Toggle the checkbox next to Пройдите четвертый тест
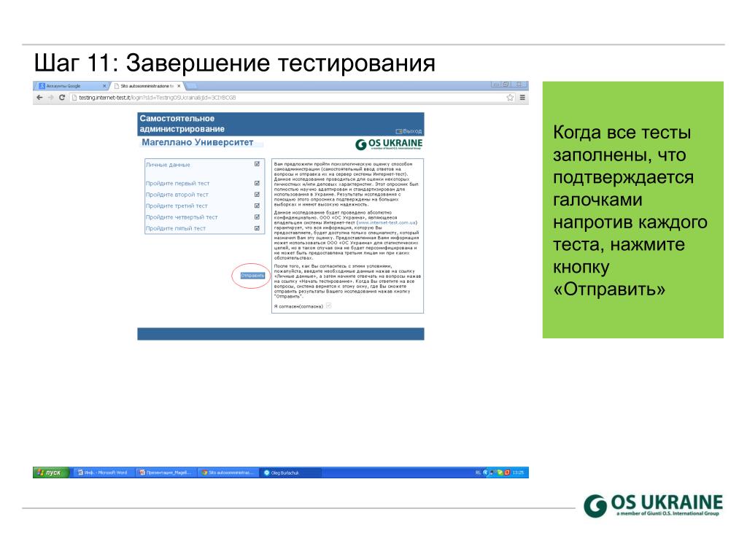The width and height of the screenshot is (747, 560). [257, 217]
